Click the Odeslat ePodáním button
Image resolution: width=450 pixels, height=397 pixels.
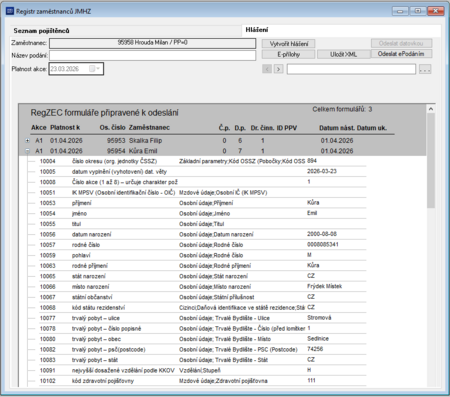click(401, 54)
